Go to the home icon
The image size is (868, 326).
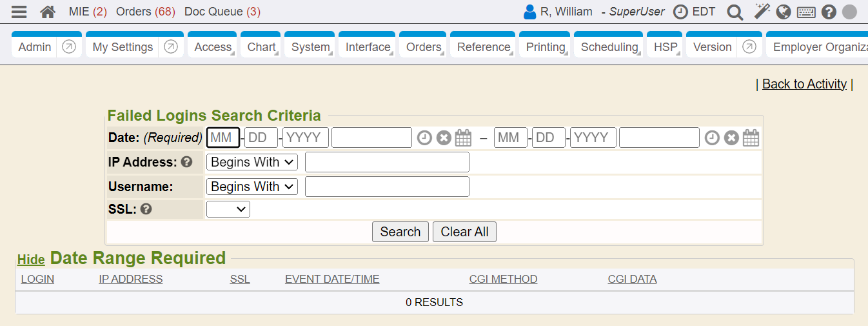coord(47,12)
